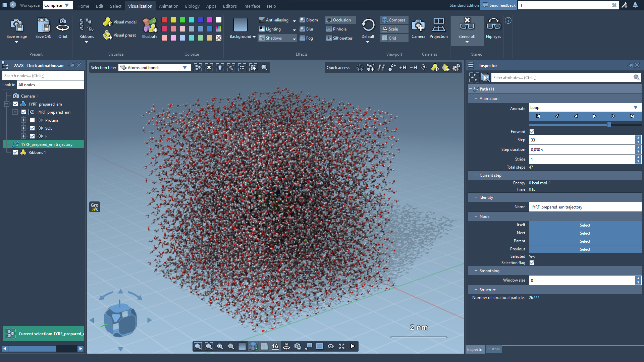644x362 pixels.
Task: Uncheck the Forward animation checkbox
Action: (x=532, y=132)
